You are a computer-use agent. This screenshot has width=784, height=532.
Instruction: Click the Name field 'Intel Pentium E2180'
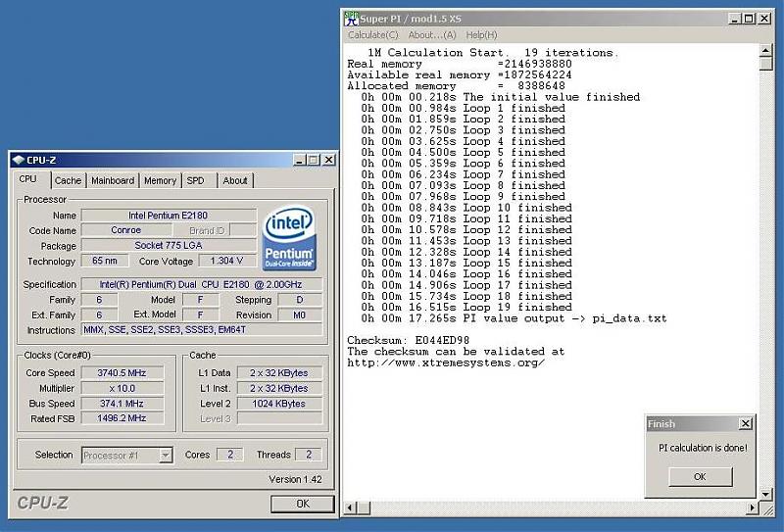[x=169, y=216]
